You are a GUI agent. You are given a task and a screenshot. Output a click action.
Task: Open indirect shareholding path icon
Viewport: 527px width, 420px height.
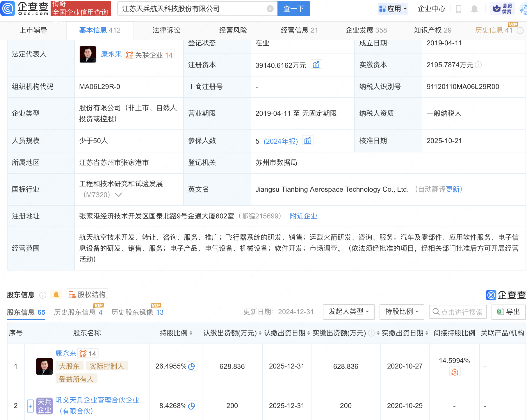point(455,372)
